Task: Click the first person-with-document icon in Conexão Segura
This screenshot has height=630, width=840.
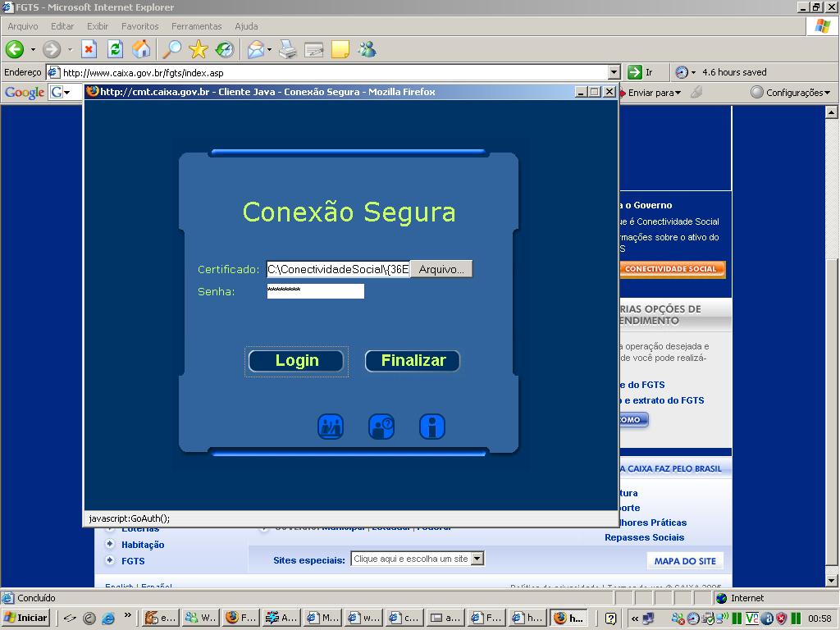Action: click(331, 427)
